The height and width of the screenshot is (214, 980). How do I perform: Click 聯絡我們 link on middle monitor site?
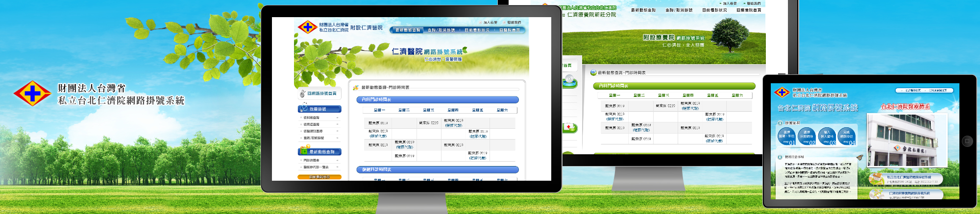[754, 3]
